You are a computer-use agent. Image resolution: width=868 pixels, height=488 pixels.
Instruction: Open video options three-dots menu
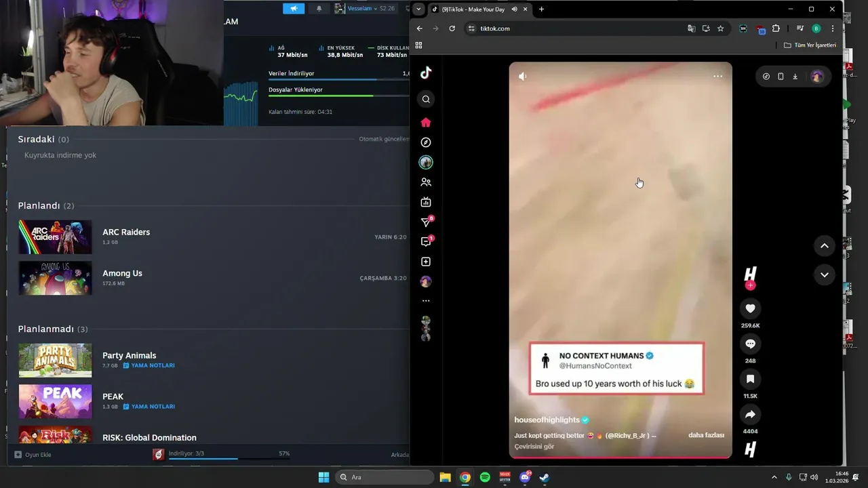click(x=717, y=76)
